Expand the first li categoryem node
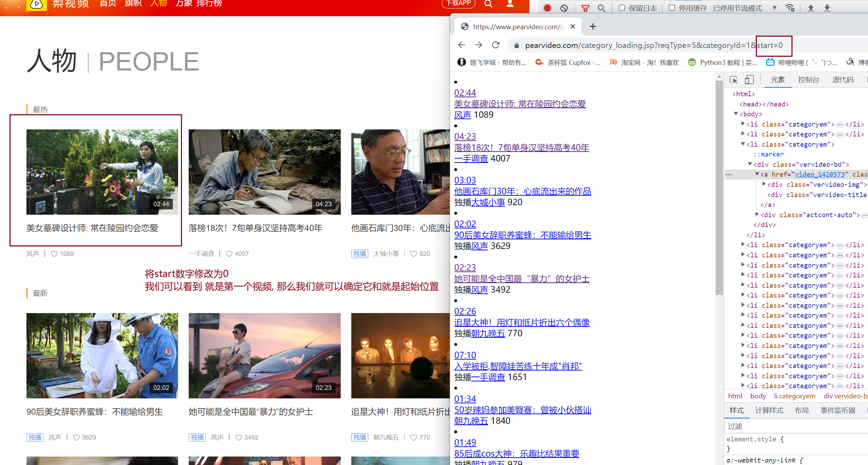 click(743, 124)
